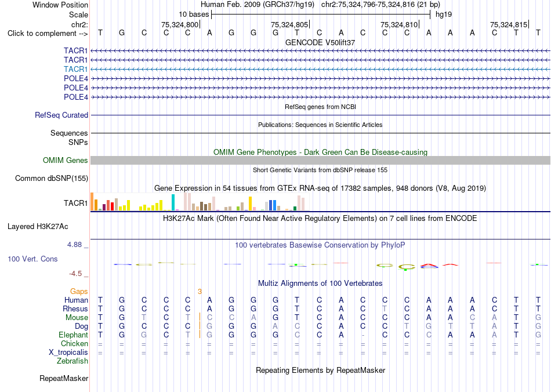Click the 'Click to complement -->' label

tap(48, 34)
